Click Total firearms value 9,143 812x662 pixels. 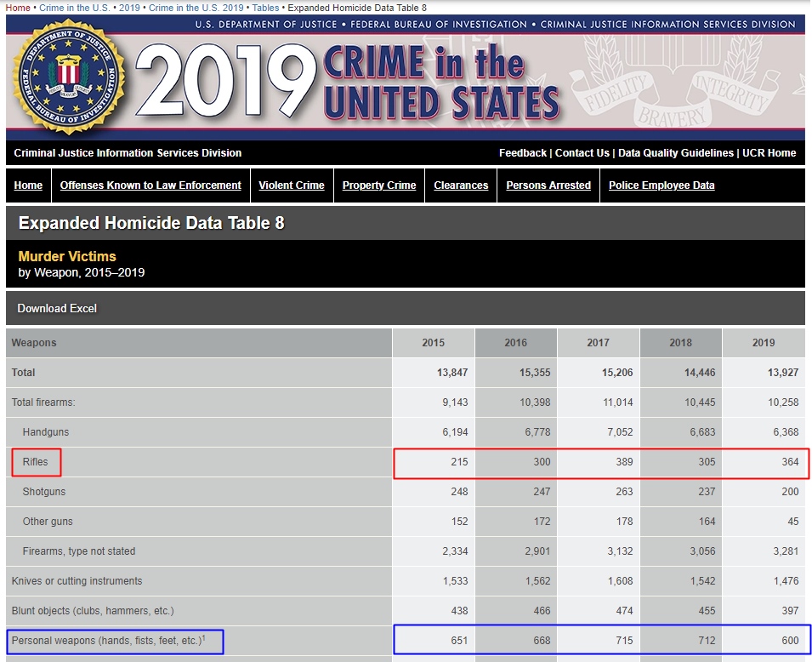455,402
